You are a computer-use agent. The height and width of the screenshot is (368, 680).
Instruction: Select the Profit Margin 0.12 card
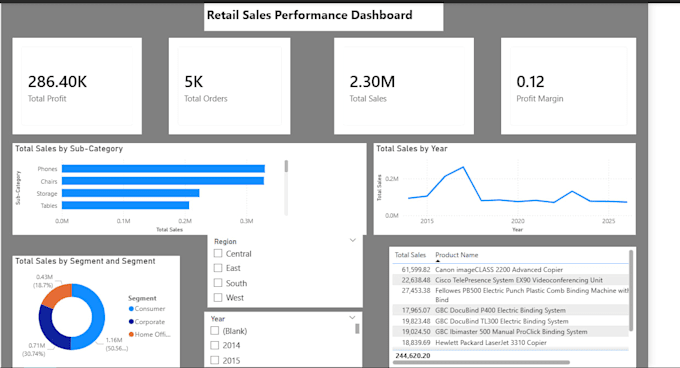tap(569, 86)
